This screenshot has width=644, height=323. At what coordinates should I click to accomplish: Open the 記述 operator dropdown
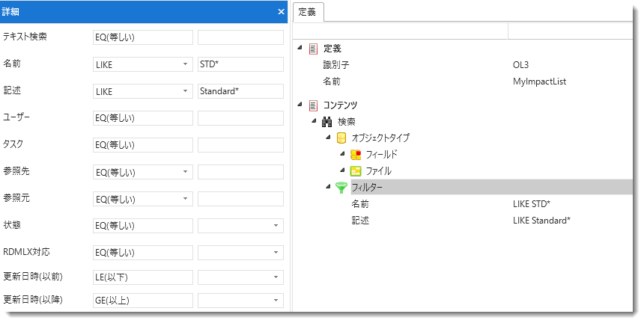(185, 91)
